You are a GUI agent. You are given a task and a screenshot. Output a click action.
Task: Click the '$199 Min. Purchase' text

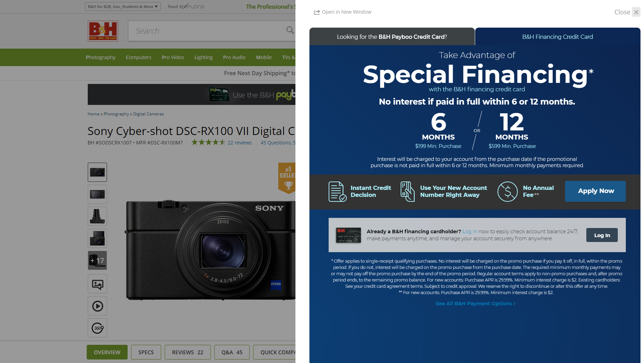438,146
